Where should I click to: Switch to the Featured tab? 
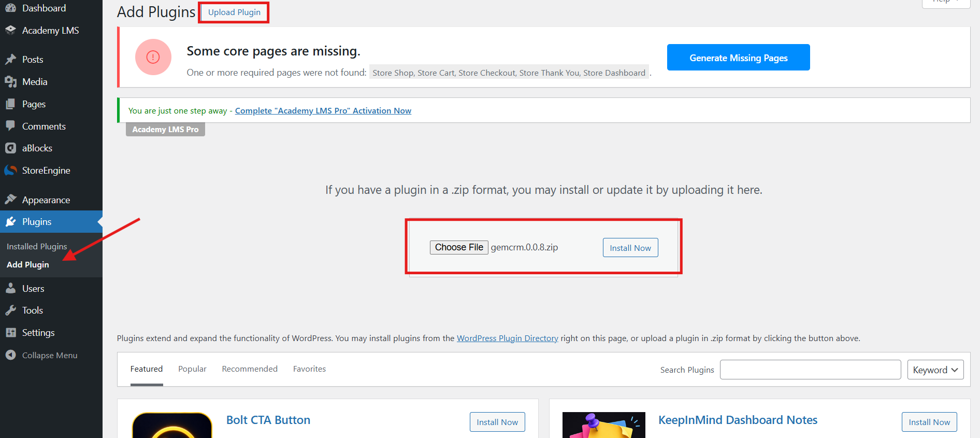pyautogui.click(x=147, y=369)
